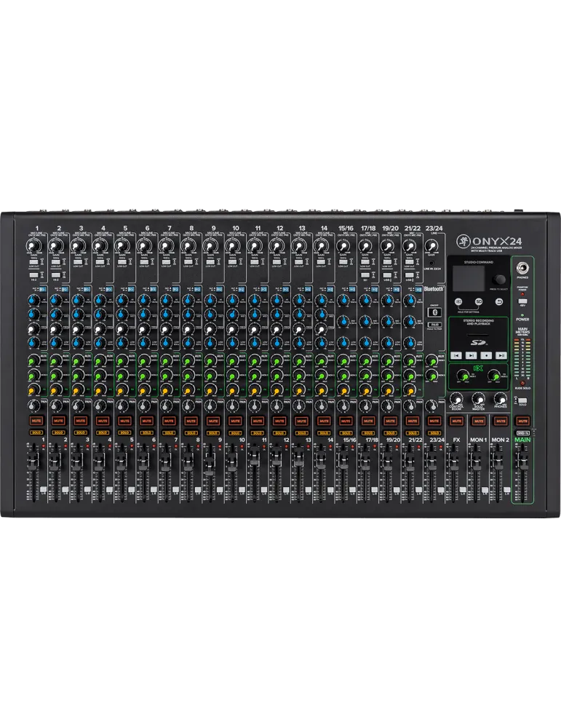Image resolution: width=561 pixels, height=728 pixels.
Task: Mute channel 14
Action: pos(323,421)
